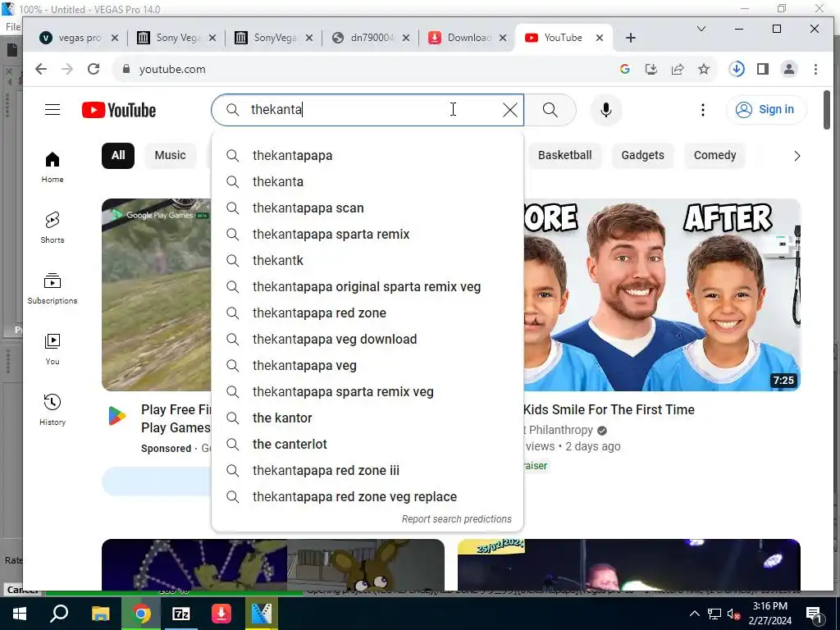Choose suggestion 'thekanta'
Screen dimensions: 840x630
click(367, 181)
